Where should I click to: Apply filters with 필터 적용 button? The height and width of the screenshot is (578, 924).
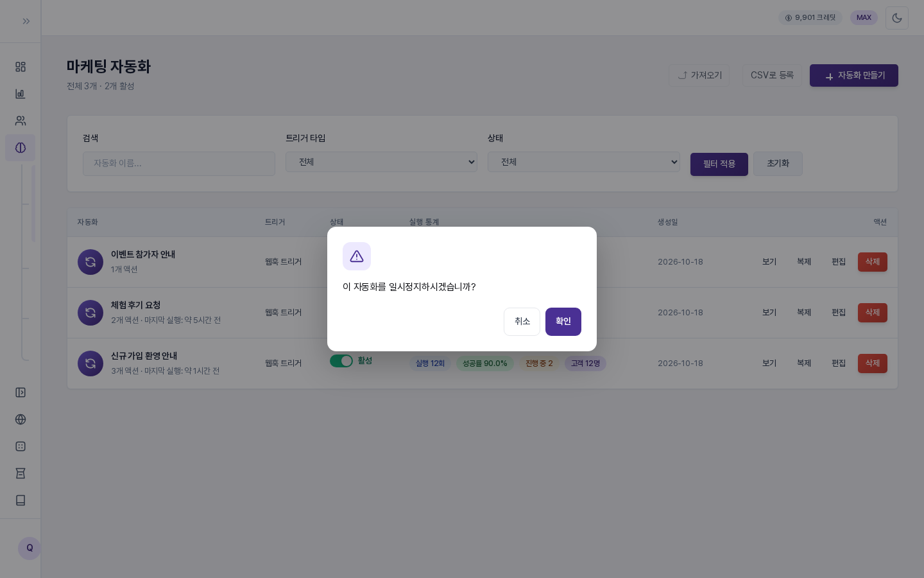[x=719, y=164]
